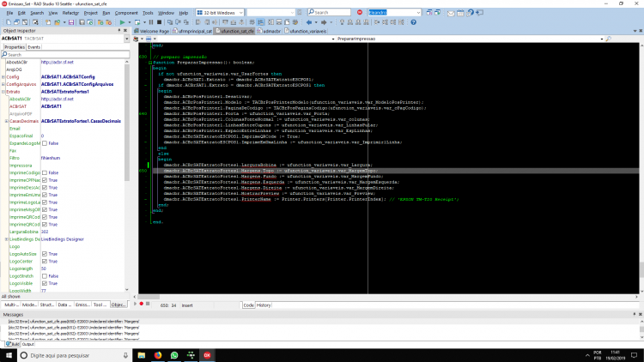
Task: Toggle LogoVisible checkbox
Action: pos(45,284)
